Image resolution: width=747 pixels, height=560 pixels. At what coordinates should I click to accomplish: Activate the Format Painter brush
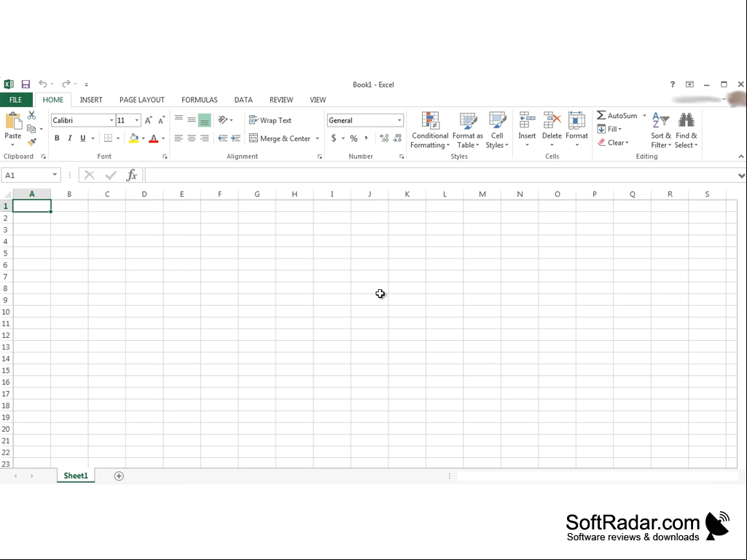point(32,142)
